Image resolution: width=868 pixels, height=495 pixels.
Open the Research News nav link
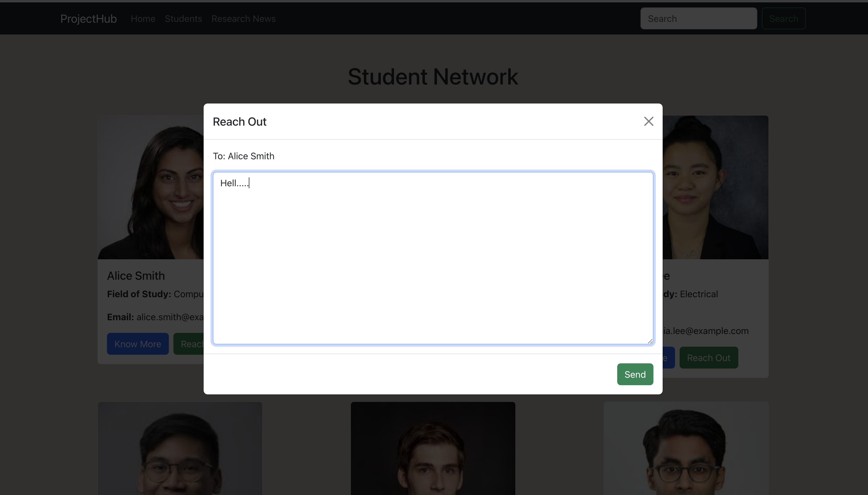(x=243, y=19)
